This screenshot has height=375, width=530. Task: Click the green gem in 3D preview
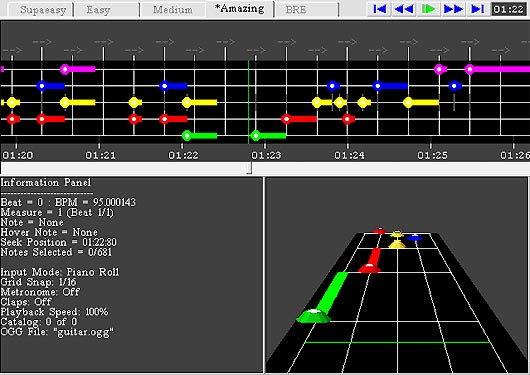(x=313, y=316)
